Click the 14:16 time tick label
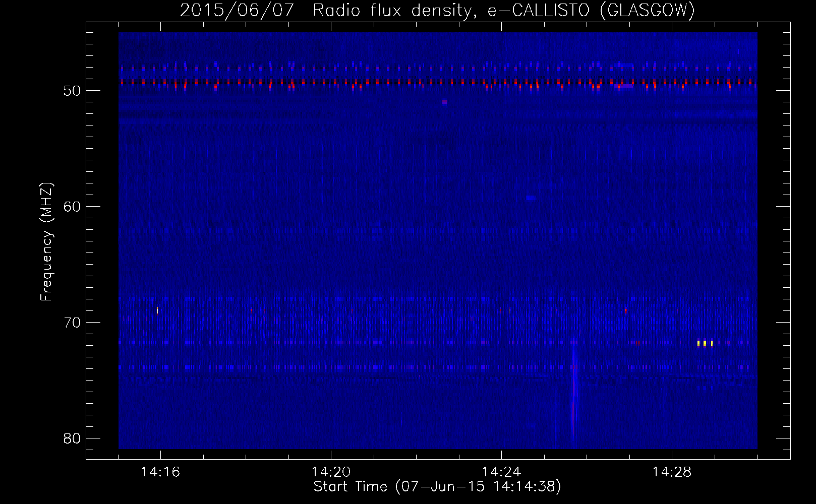The width and height of the screenshot is (816, 504). point(160,472)
